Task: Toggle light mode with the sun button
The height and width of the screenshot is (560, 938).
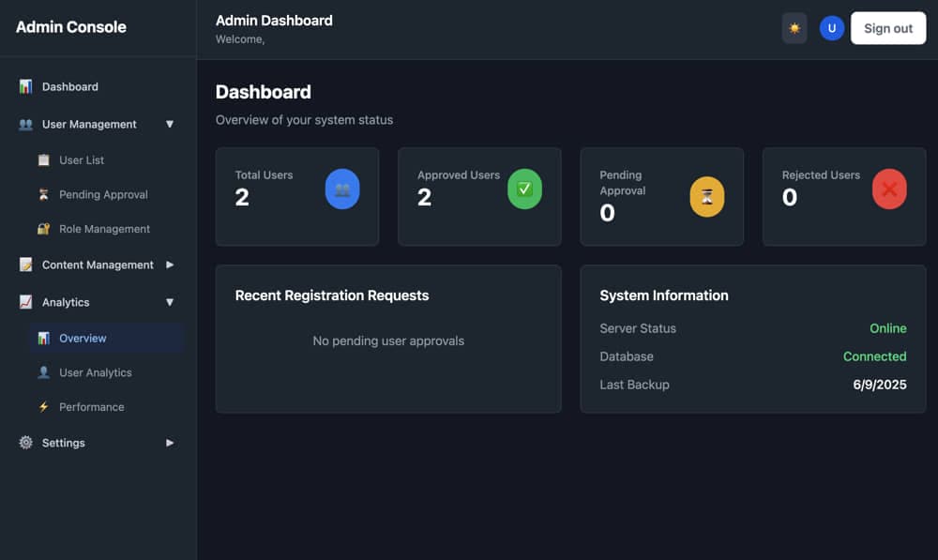Action: [794, 28]
